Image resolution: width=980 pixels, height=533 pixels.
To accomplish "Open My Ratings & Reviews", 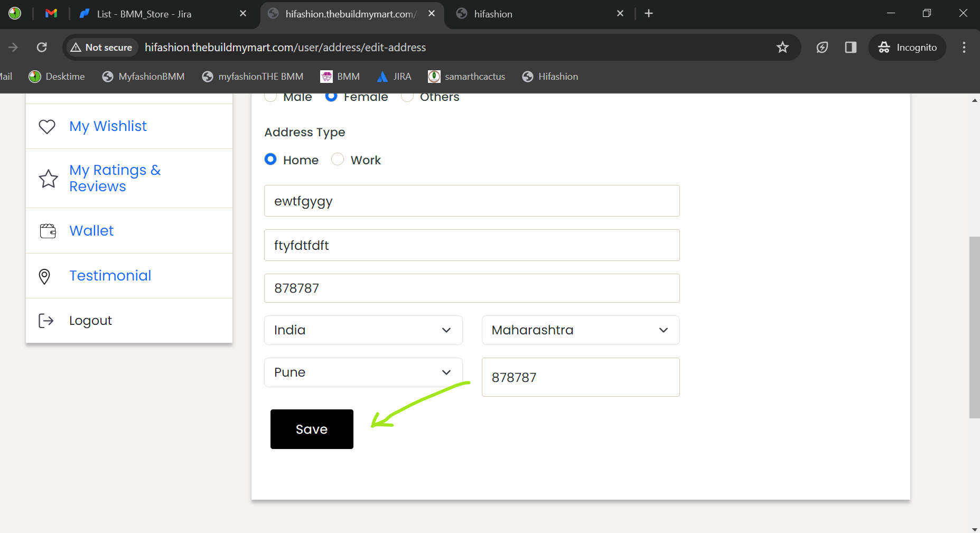I will coord(115,178).
